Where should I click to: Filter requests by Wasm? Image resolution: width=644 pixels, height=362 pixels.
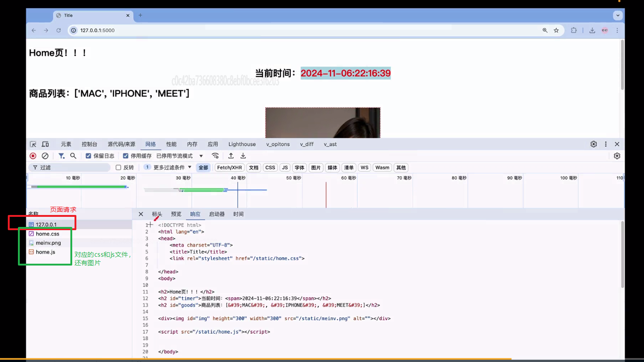coord(382,168)
